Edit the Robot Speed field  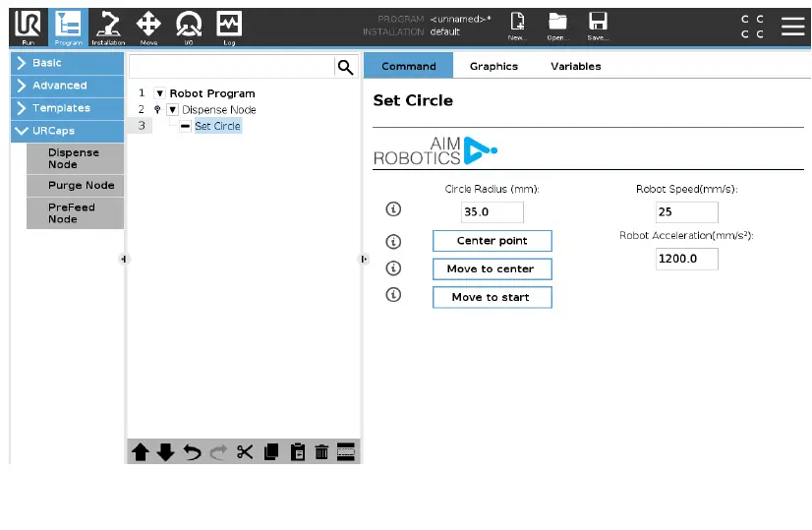tap(687, 211)
